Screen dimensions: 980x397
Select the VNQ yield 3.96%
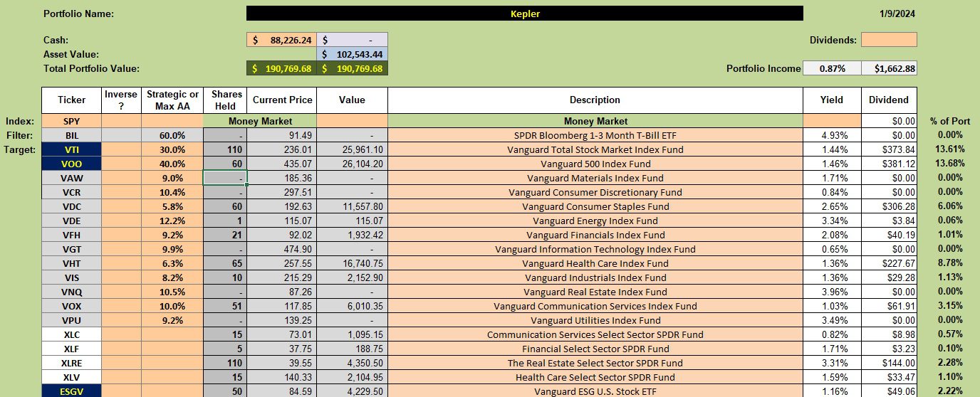[x=832, y=292]
